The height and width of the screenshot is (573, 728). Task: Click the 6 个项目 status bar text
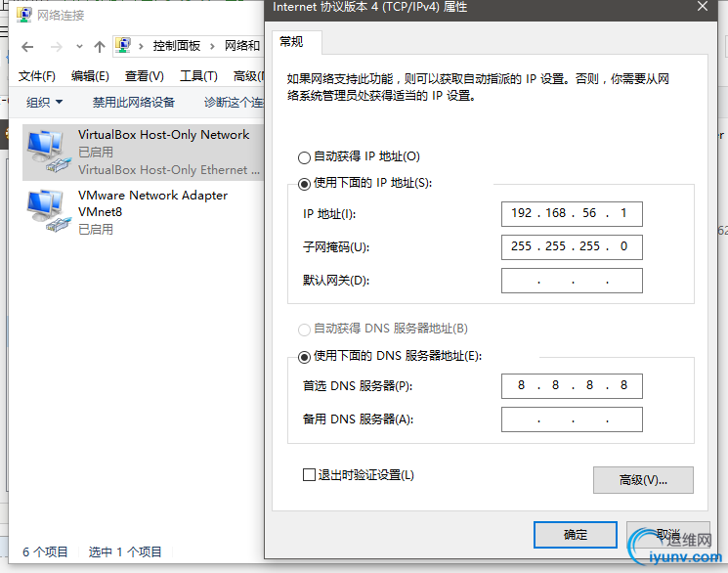(45, 551)
